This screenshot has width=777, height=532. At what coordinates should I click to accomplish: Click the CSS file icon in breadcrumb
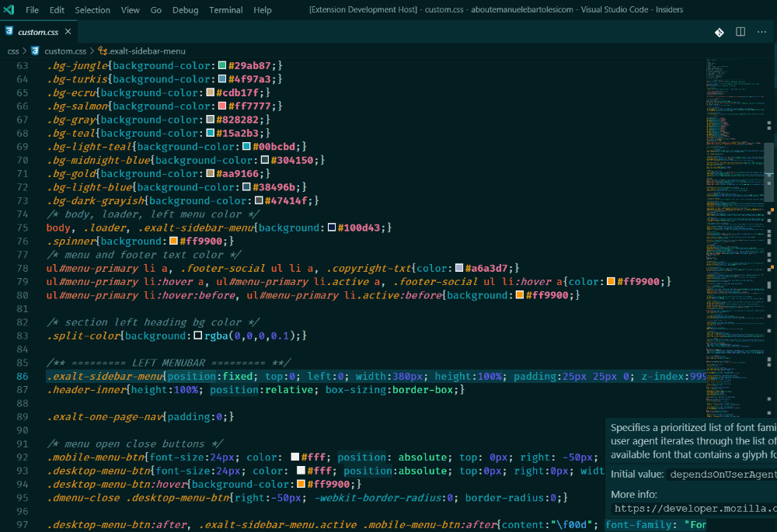pyautogui.click(x=36, y=51)
